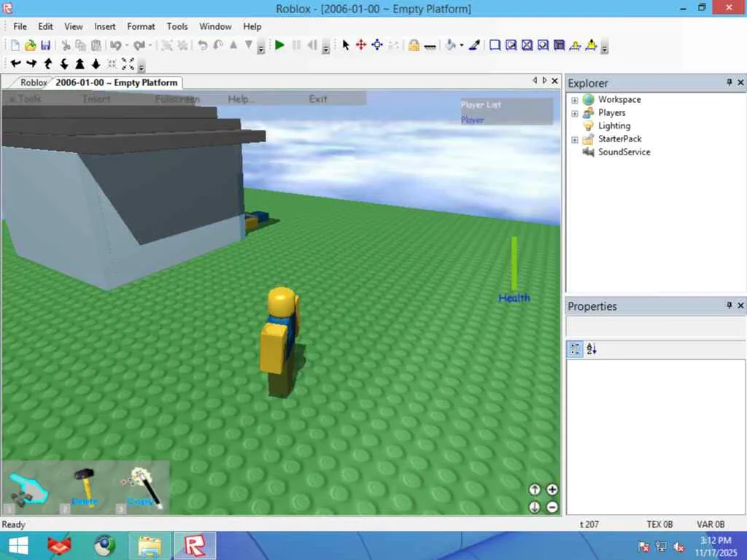Toggle Categorized view in Properties
This screenshot has height=560, width=747.
pos(575,349)
